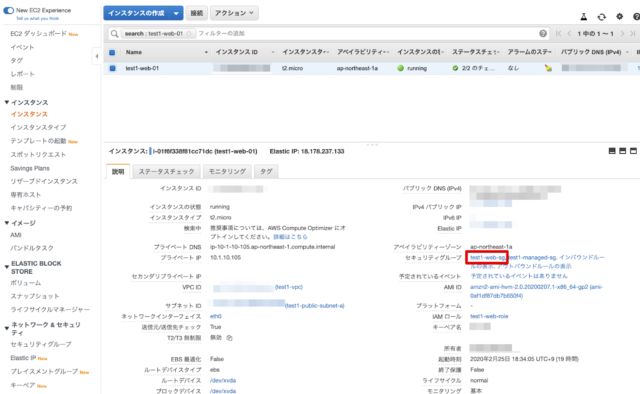
Task: Open イベント in the sidebar
Action: 22,47
